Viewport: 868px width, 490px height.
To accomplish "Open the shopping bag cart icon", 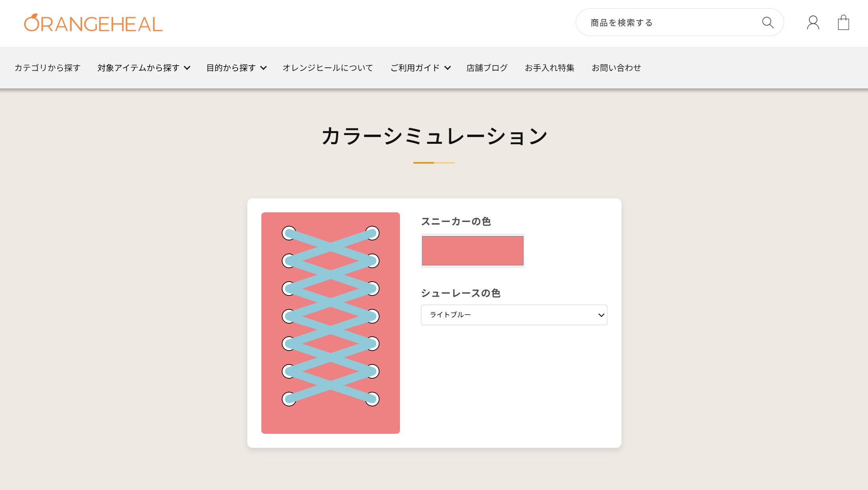I will [843, 23].
